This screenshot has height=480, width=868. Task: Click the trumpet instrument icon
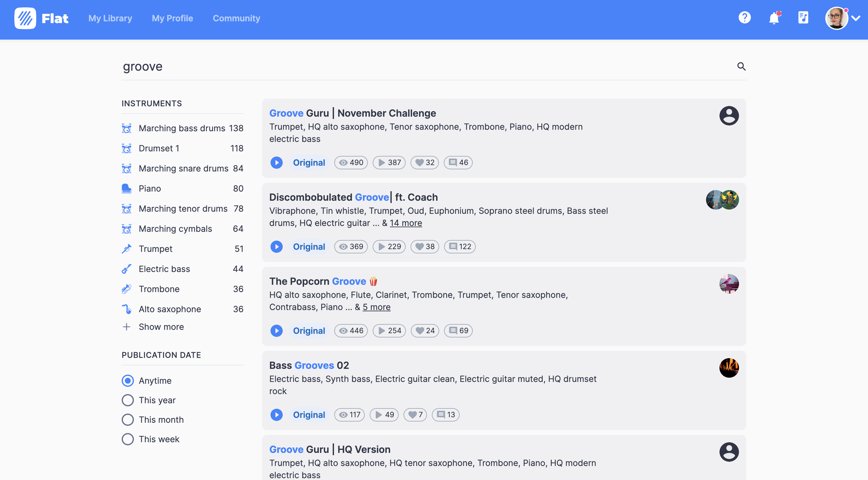pyautogui.click(x=127, y=249)
